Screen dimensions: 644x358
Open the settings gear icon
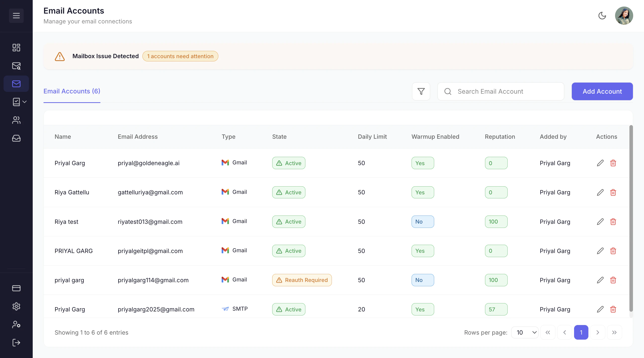tap(16, 306)
